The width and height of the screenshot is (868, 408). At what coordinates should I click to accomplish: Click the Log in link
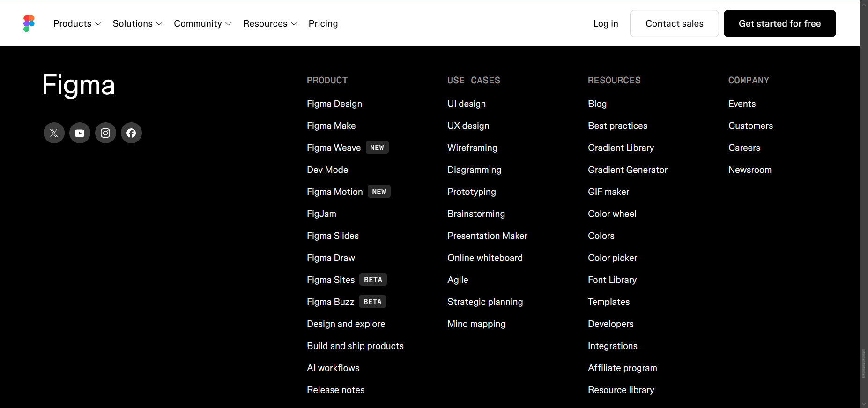click(606, 23)
